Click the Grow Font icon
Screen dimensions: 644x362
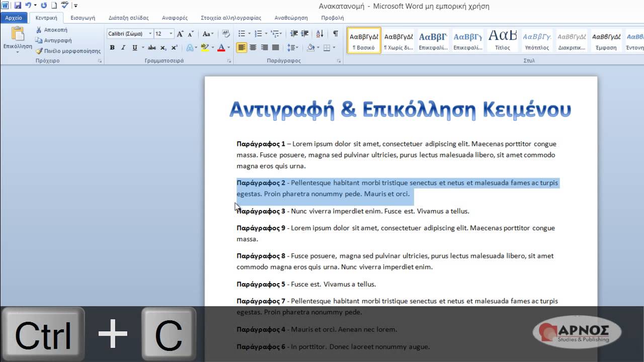(x=180, y=34)
